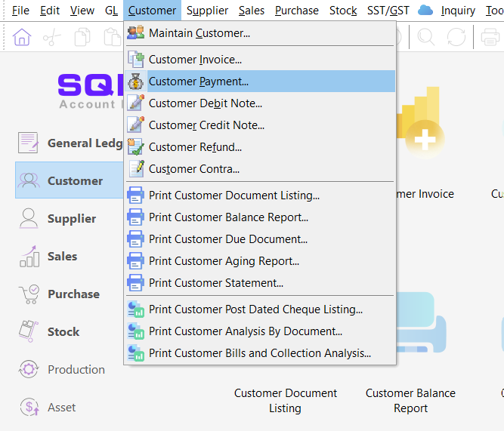
Task: Open Customer Payment from the dropdown
Action: click(198, 82)
